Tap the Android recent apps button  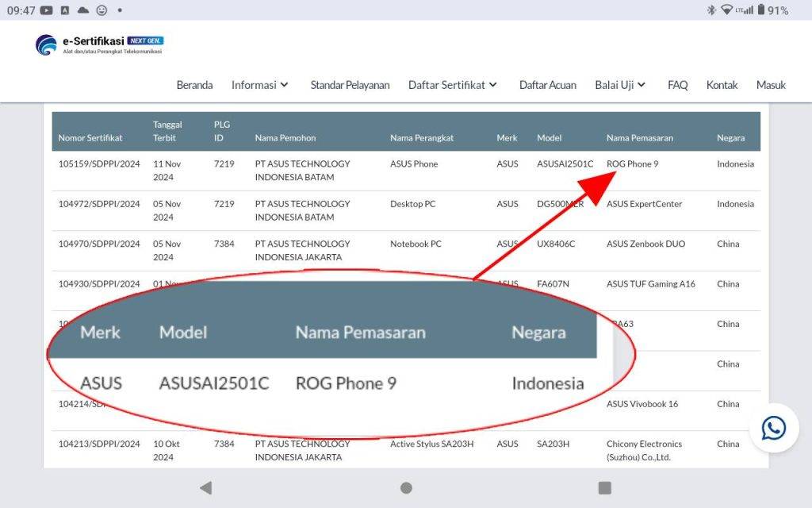tap(604, 488)
